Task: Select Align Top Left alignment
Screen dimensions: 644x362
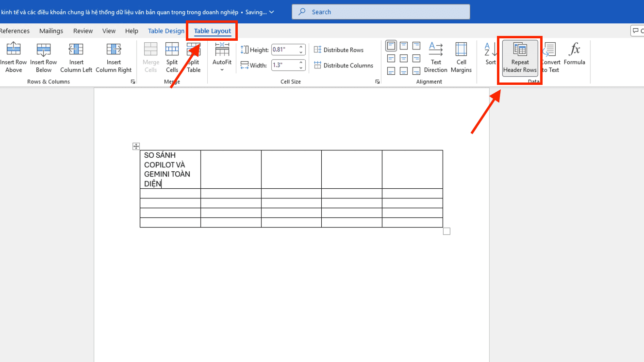Action: 391,46
